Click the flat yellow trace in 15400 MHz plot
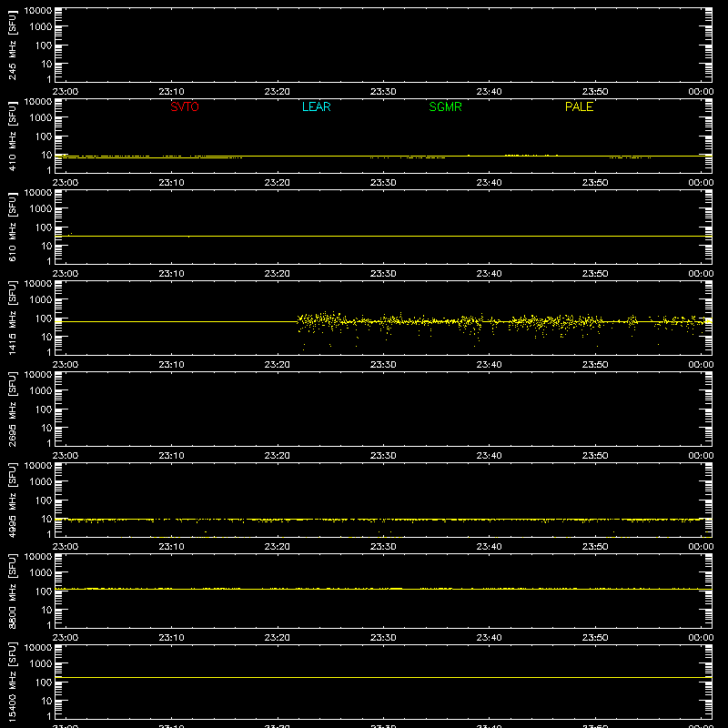The image size is (728, 728). point(383,677)
